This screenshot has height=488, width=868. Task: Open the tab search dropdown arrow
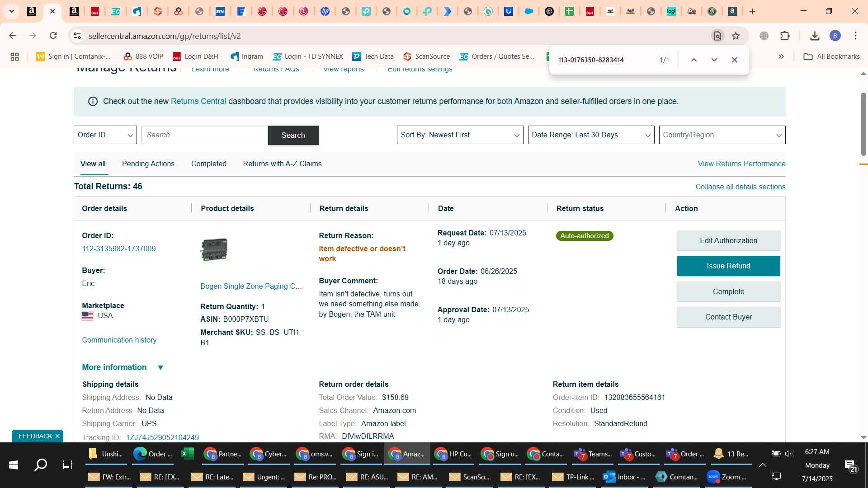[12, 11]
